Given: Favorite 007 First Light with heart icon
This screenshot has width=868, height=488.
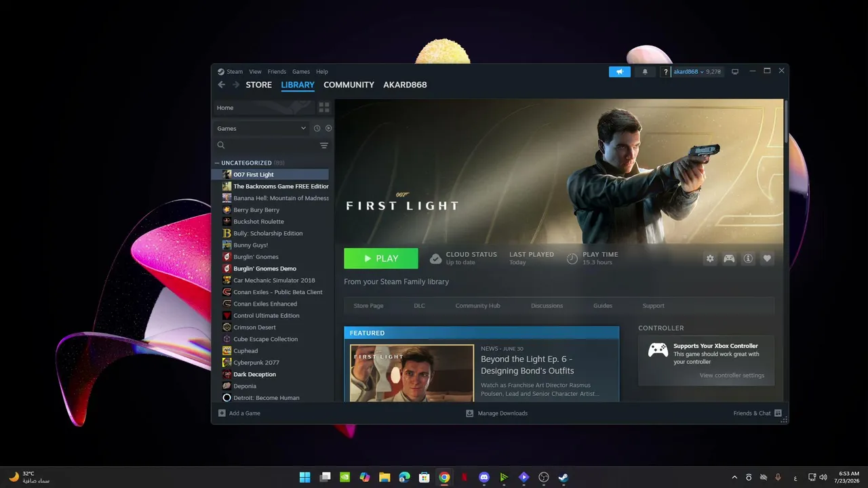Looking at the screenshot, I should pyautogui.click(x=767, y=258).
